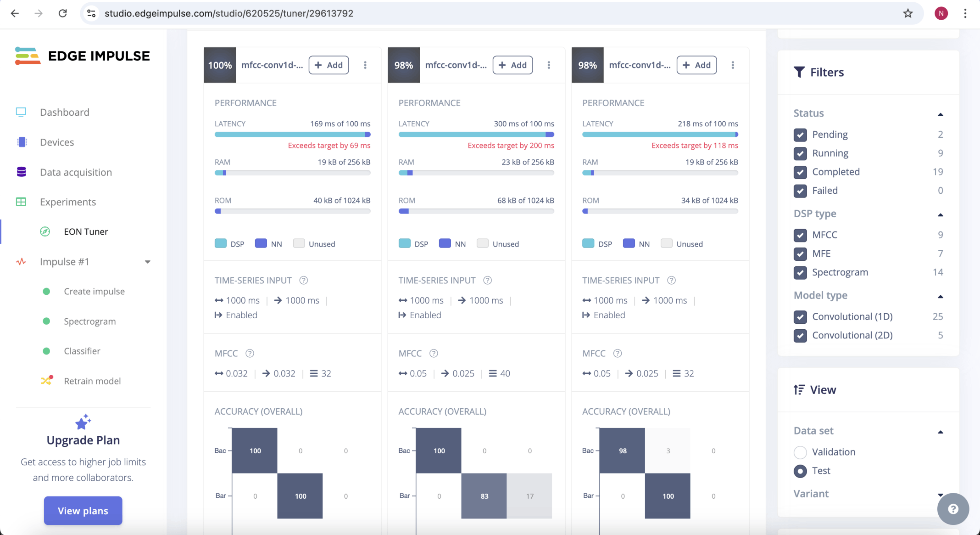
Task: Click the Time-series input help icon in first card
Action: (303, 280)
